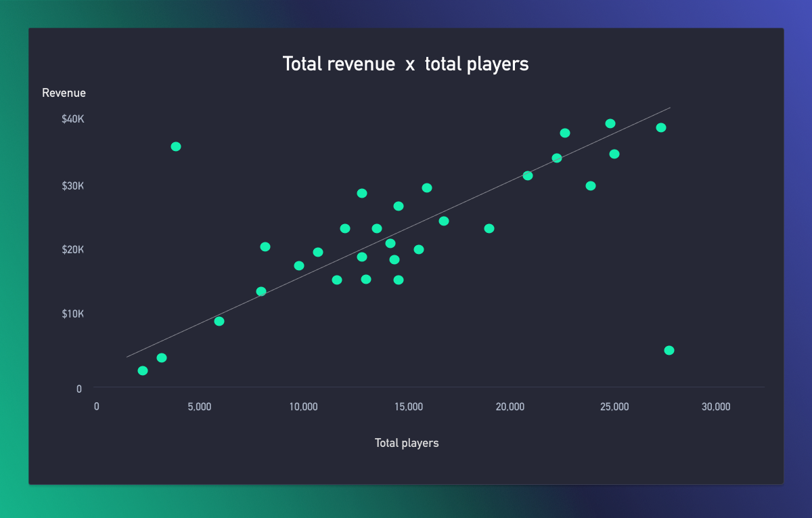The height and width of the screenshot is (518, 812).
Task: Click the 5,000 x-axis tick label
Action: (x=199, y=407)
